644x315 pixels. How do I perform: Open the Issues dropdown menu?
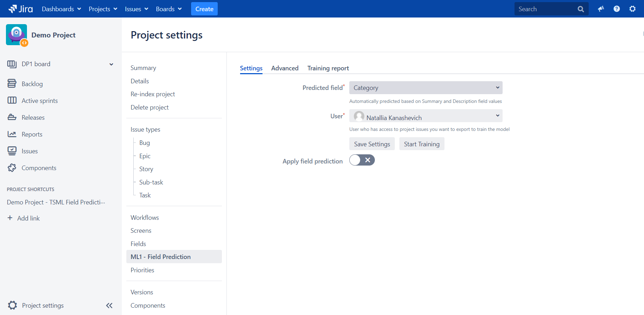(136, 9)
